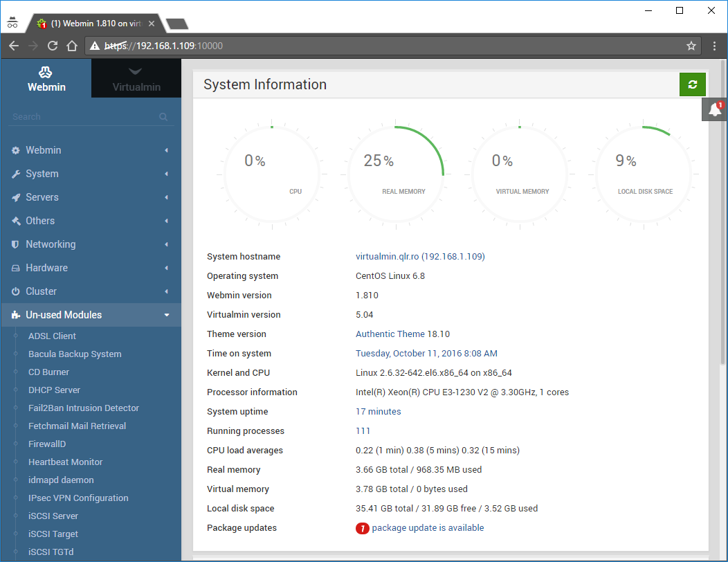Screen dimensions: 728x562
Task: Open Fail2Ban Intrusion Detector module
Action: pos(84,408)
